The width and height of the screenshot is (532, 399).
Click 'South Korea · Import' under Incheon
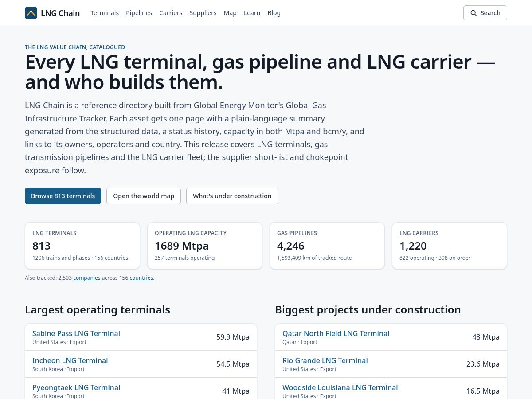59,369
